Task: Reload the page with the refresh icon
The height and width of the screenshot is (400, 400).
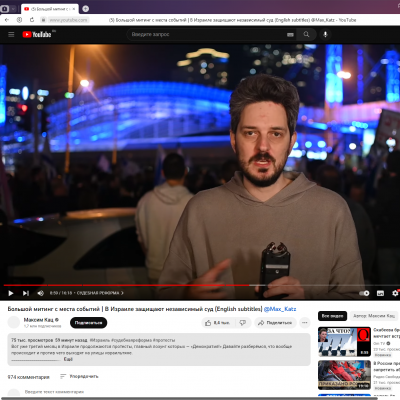Action: 32,20
